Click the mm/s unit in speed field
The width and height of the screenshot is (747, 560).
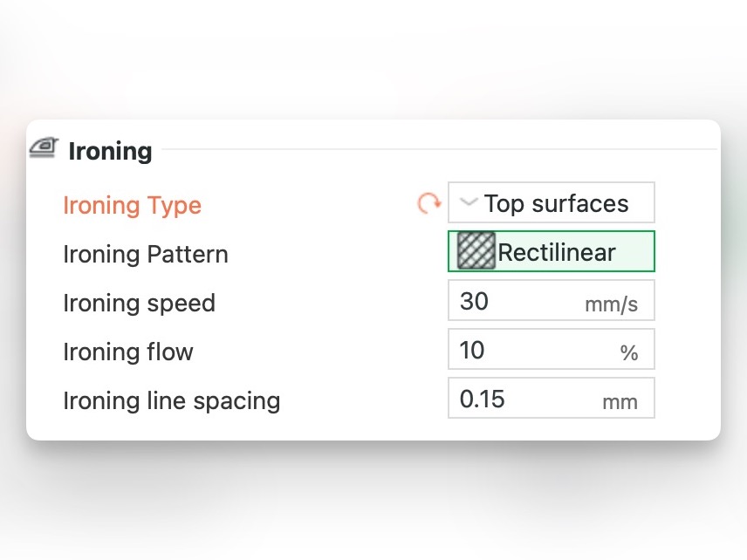(x=611, y=305)
